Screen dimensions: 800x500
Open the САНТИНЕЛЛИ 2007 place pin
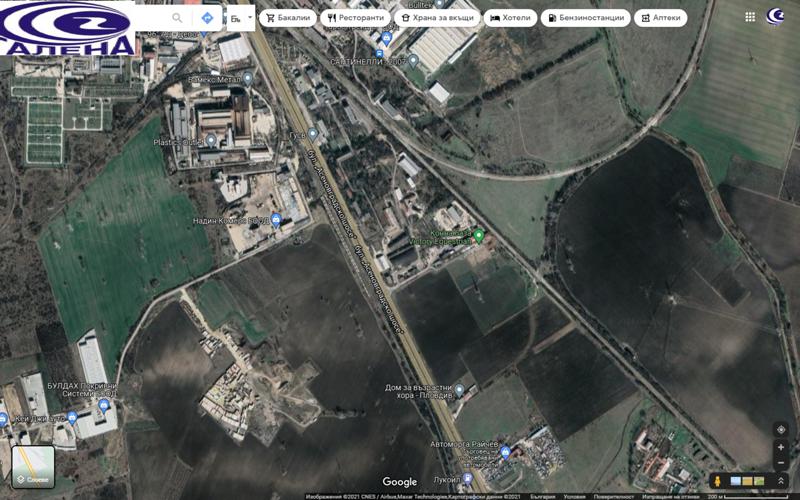(414, 61)
